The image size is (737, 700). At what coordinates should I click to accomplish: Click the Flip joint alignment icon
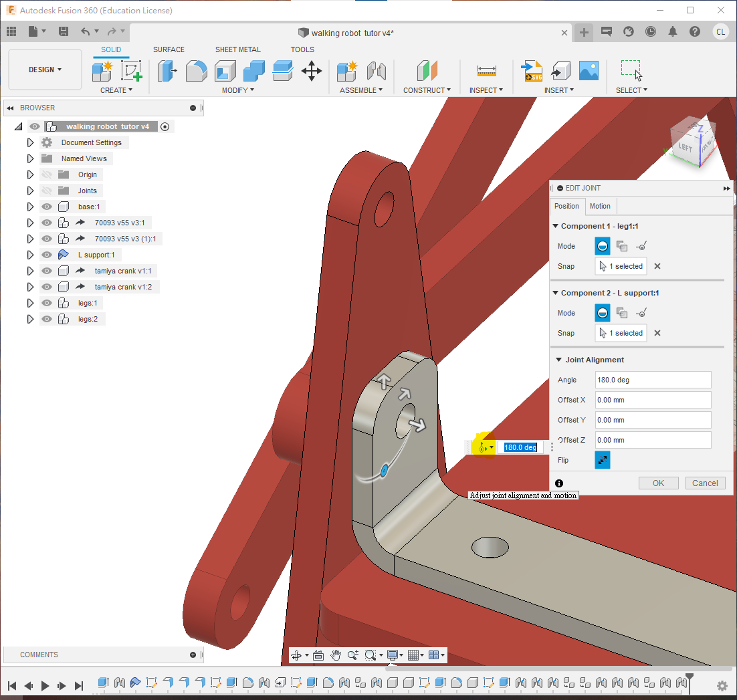coord(603,460)
